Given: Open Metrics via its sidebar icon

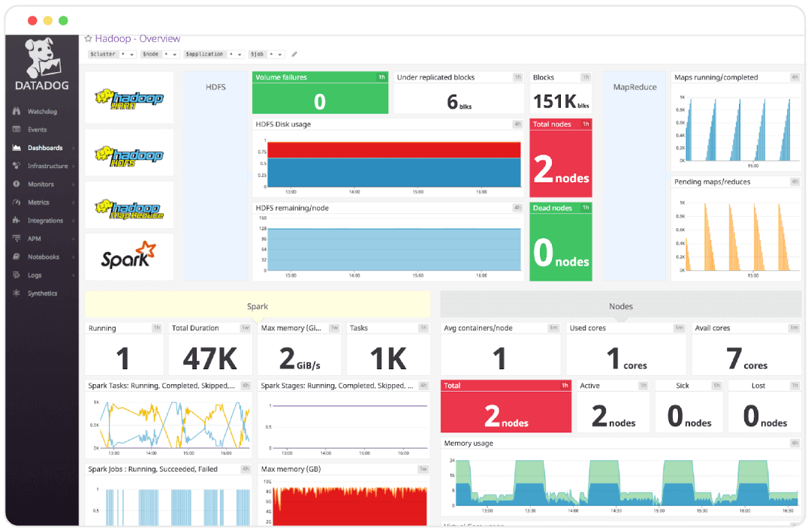Looking at the screenshot, I should point(26,202).
